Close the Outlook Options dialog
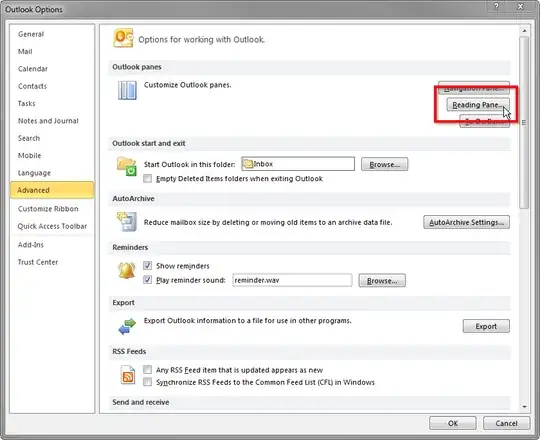The height and width of the screenshot is (440, 540). pos(520,6)
